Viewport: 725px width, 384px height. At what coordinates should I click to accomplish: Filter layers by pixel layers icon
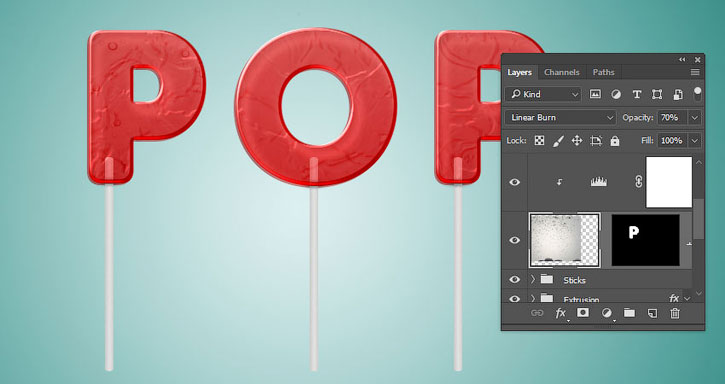coord(595,94)
